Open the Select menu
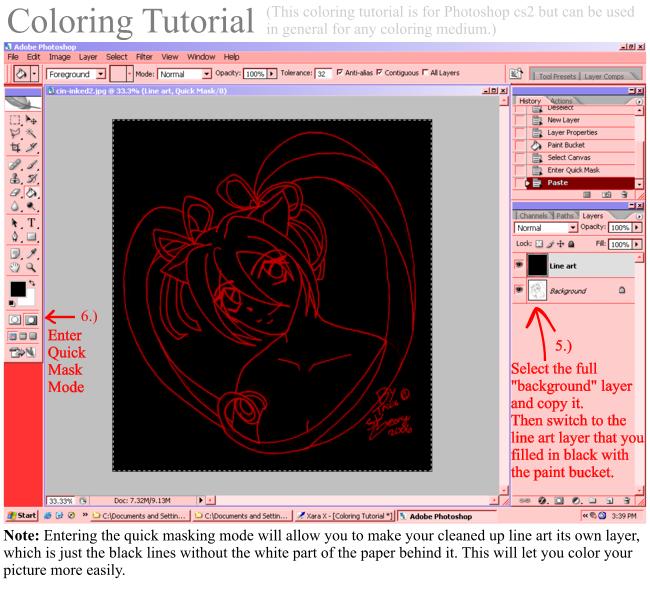650x589 pixels. pyautogui.click(x=116, y=57)
